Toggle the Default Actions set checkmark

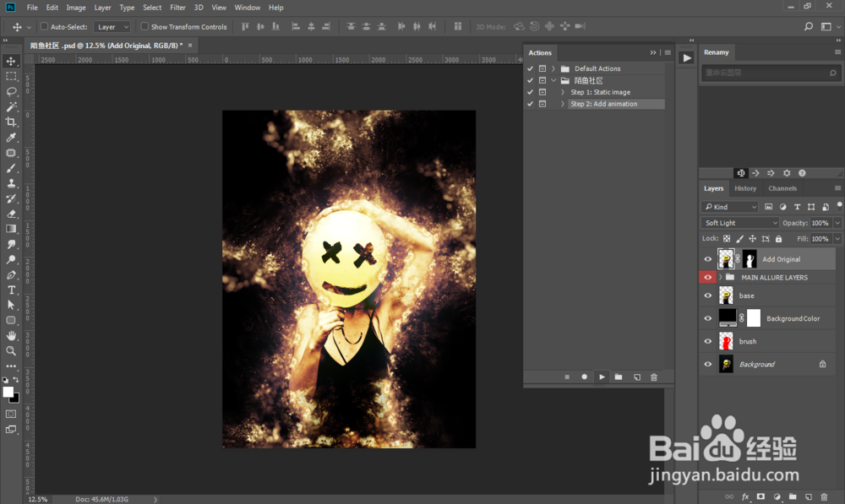(531, 68)
